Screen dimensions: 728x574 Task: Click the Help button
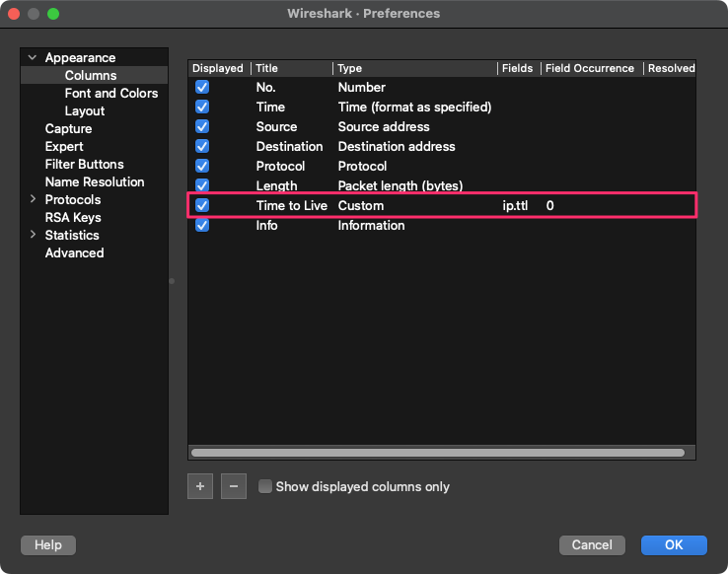pyautogui.click(x=48, y=544)
